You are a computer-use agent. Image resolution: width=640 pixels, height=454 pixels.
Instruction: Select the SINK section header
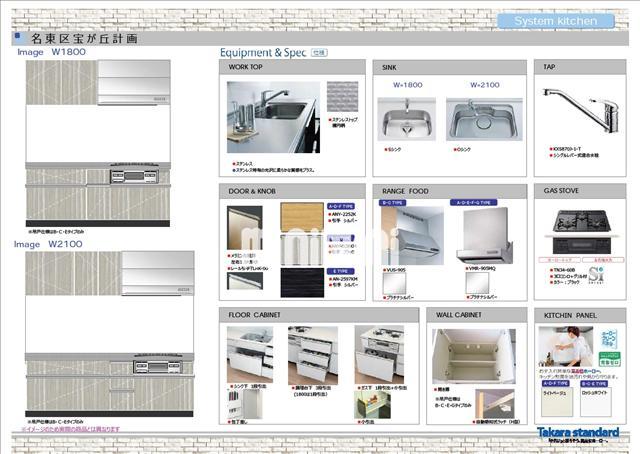click(450, 67)
